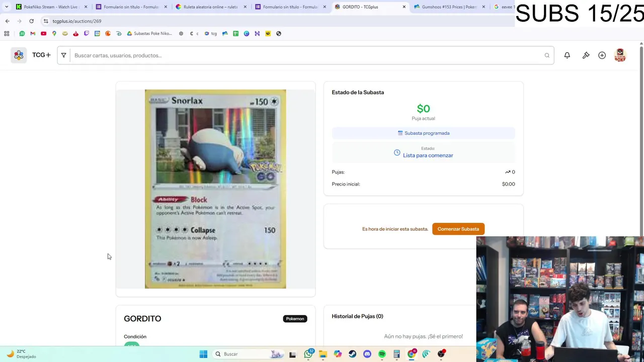This screenshot has width=644, height=362.
Task: Open YouTube bookmark in bookmarks bar
Action: 43,34
